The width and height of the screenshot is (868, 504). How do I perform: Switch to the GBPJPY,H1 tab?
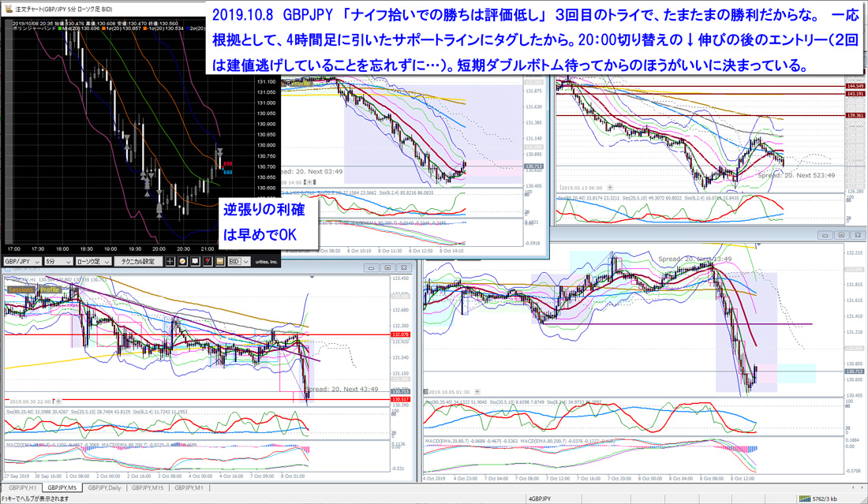21,488
